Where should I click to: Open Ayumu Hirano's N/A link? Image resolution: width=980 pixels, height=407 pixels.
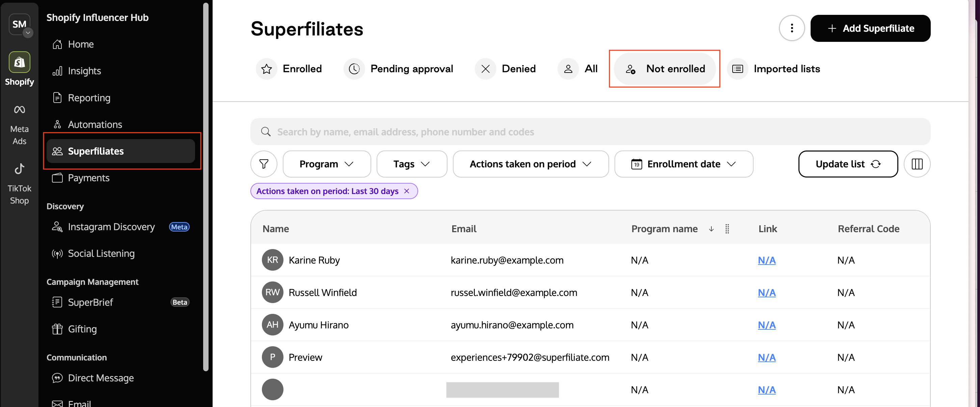(767, 325)
